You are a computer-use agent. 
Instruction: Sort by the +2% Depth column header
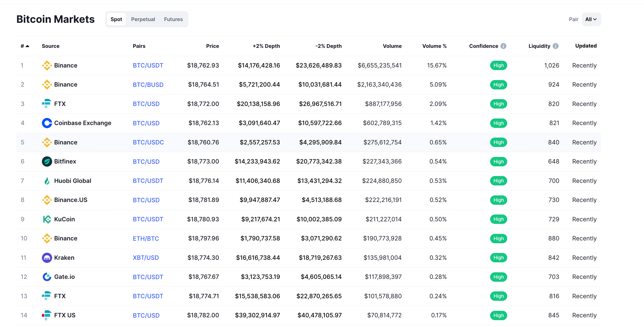coord(266,46)
